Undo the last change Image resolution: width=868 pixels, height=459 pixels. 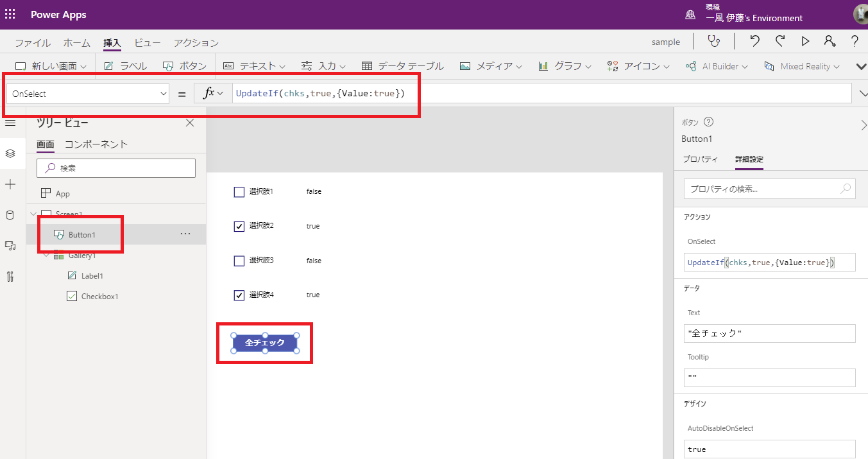(x=754, y=41)
